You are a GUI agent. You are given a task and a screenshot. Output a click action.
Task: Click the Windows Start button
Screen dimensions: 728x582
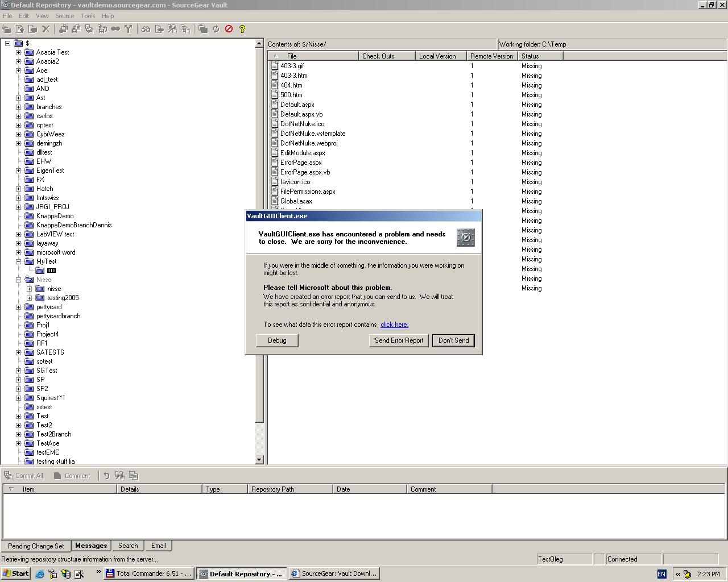click(x=16, y=574)
